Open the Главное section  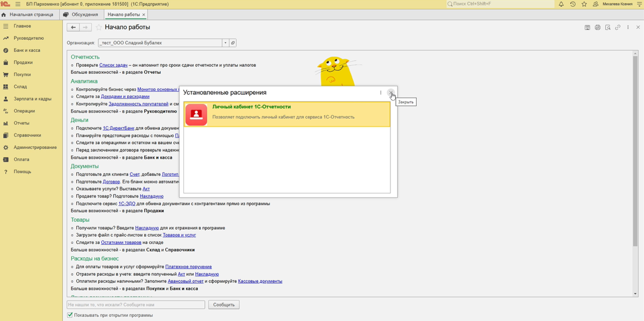click(x=22, y=26)
